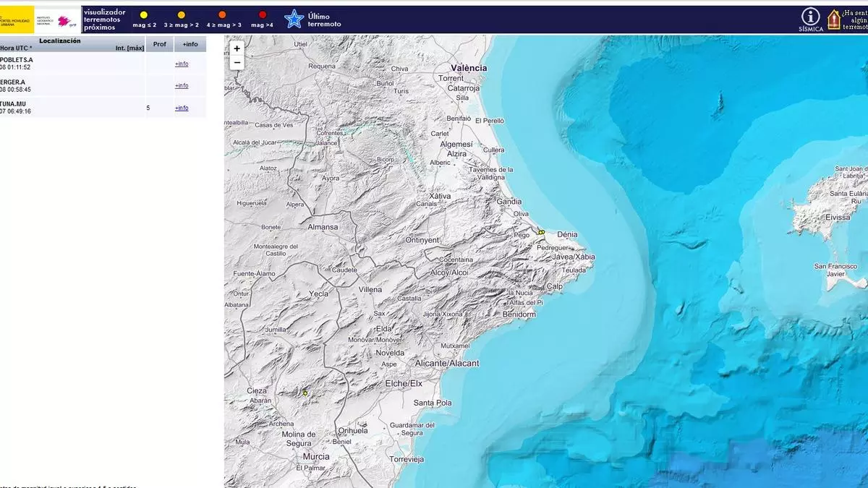This screenshot has height=488, width=868.
Task: Click the Localización column header
Action: click(60, 41)
